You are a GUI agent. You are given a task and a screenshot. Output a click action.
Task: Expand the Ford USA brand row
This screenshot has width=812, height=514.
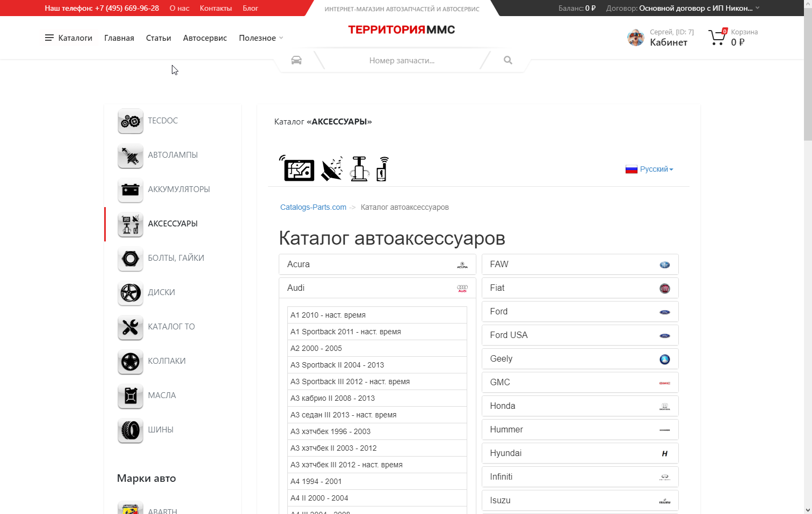(580, 335)
